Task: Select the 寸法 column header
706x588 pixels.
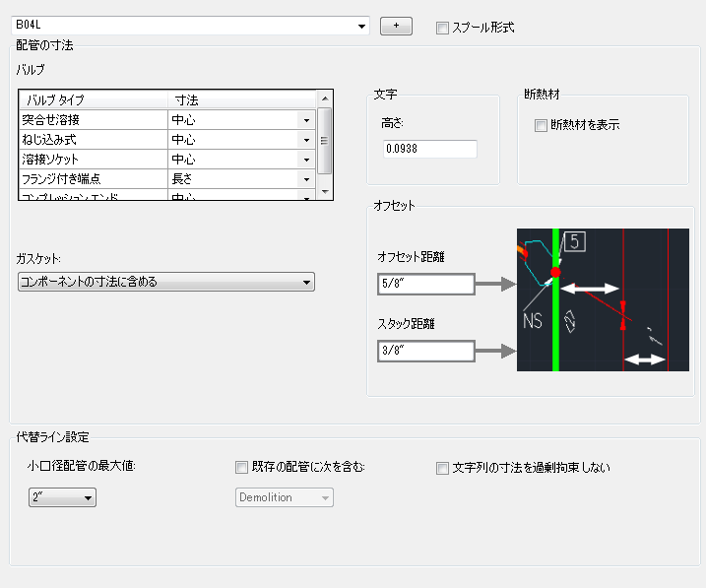Action: point(242,99)
